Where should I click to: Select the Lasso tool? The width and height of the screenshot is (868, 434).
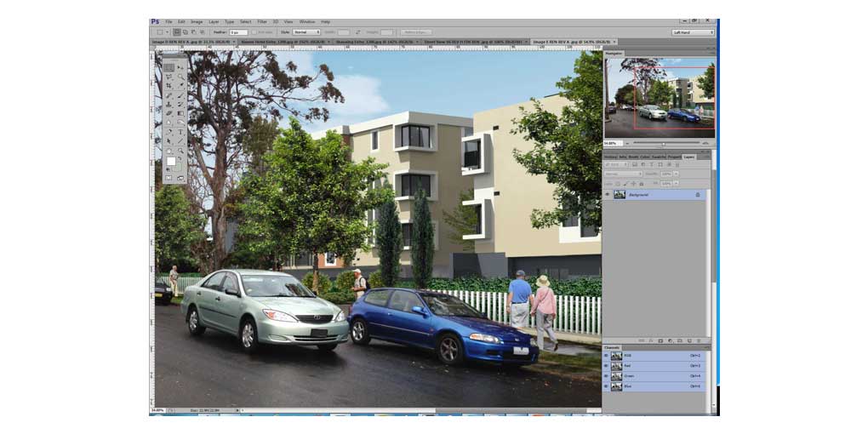tap(168, 77)
